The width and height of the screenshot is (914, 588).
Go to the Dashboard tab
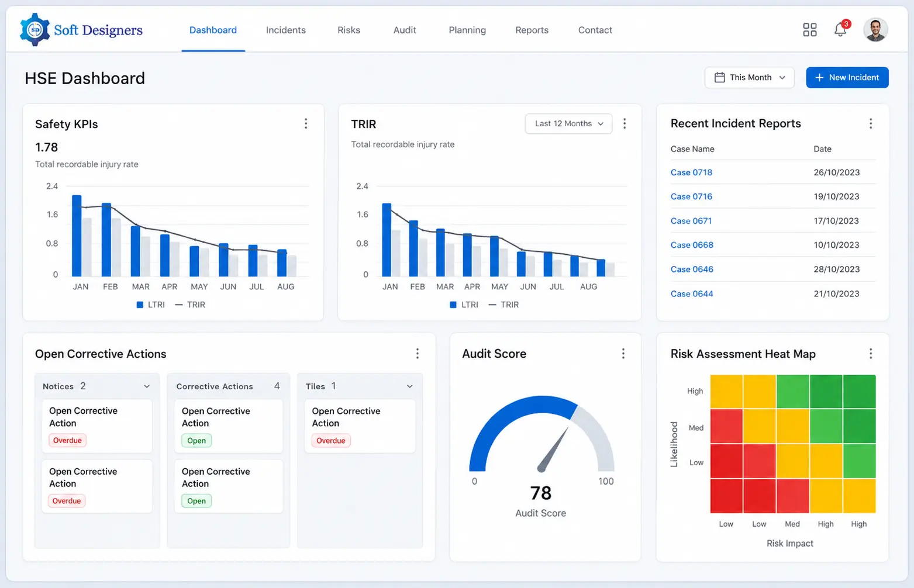pyautogui.click(x=213, y=30)
